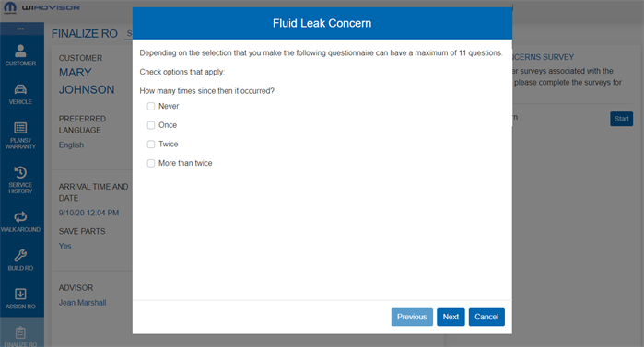Viewport: 644px width, 347px height.
Task: Return to the Previous question
Action: pos(412,317)
